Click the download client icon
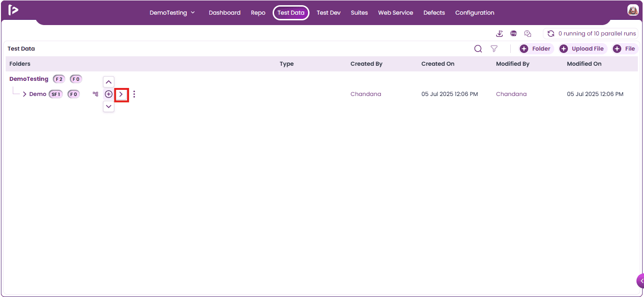This screenshot has height=297, width=644. point(499,34)
